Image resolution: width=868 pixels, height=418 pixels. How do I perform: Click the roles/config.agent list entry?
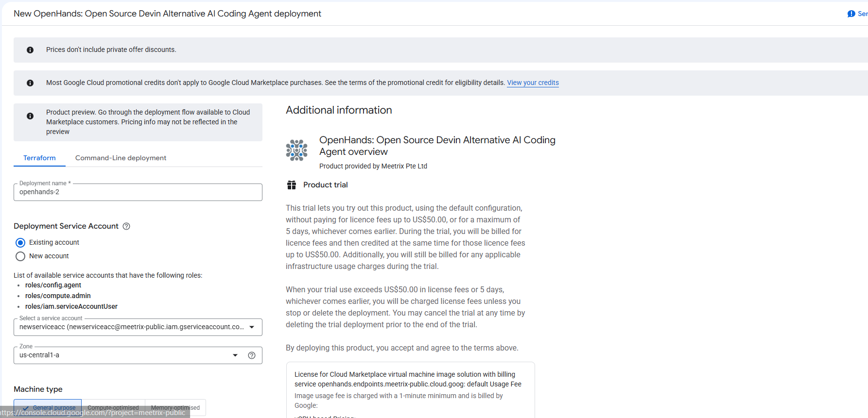point(53,285)
